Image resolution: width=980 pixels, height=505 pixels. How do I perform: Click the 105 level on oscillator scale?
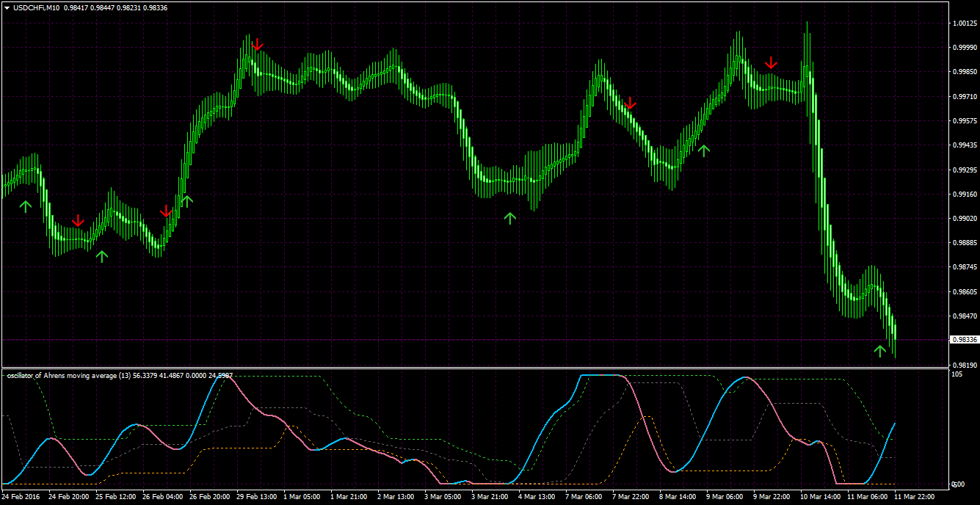point(957,374)
